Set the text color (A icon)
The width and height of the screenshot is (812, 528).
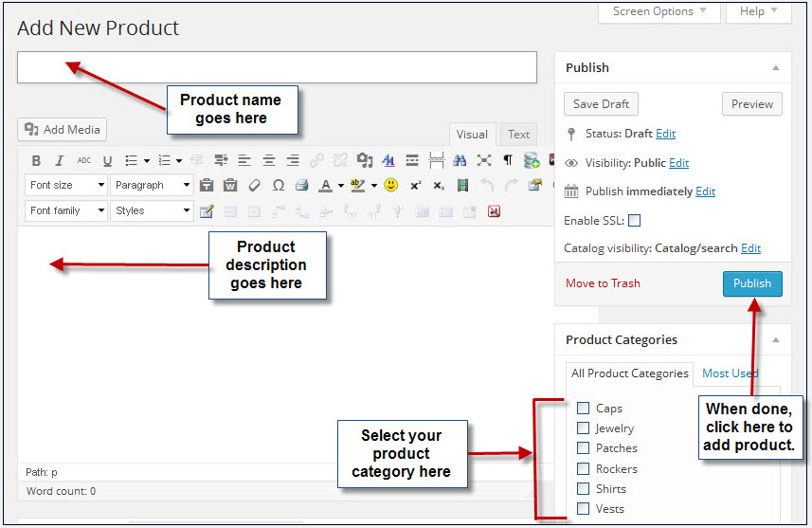(x=325, y=185)
